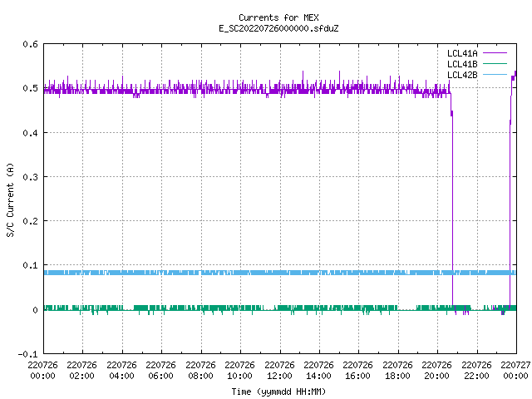This screenshot has width=532, height=399.
Task: Click the x-axis label 'Time (yymmdd HH:MM)'
Action: [278, 392]
